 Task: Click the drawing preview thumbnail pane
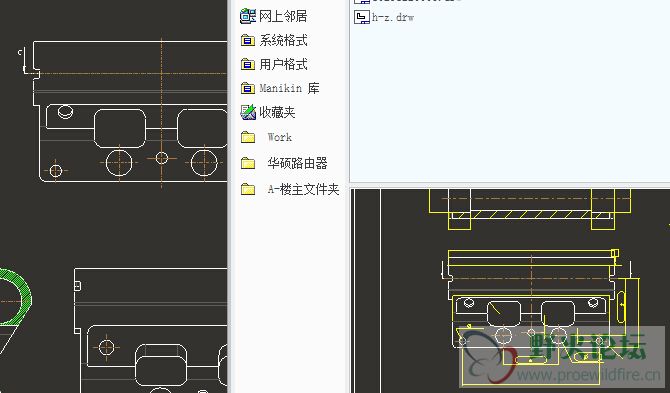[x=511, y=290]
